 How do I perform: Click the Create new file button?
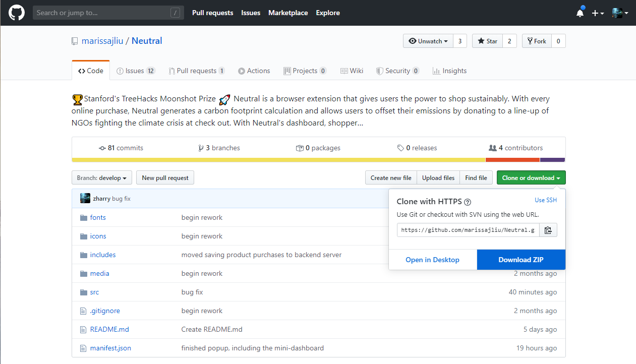click(x=391, y=178)
